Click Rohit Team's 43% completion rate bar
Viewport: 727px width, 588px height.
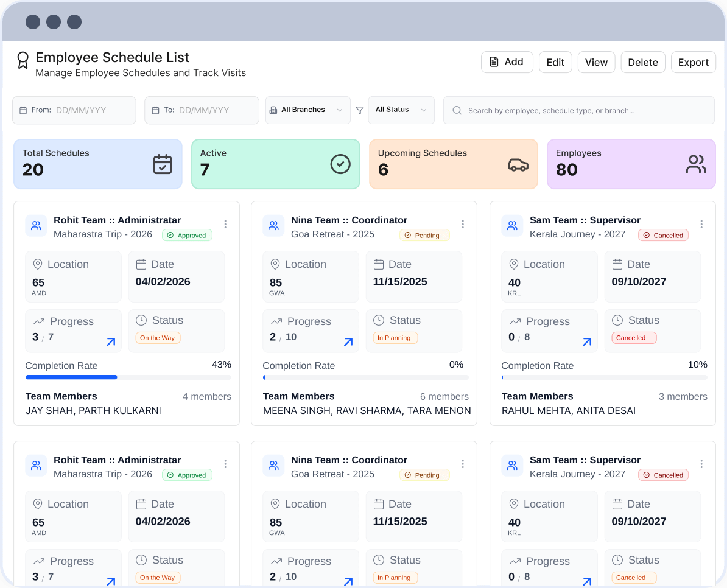tap(128, 377)
